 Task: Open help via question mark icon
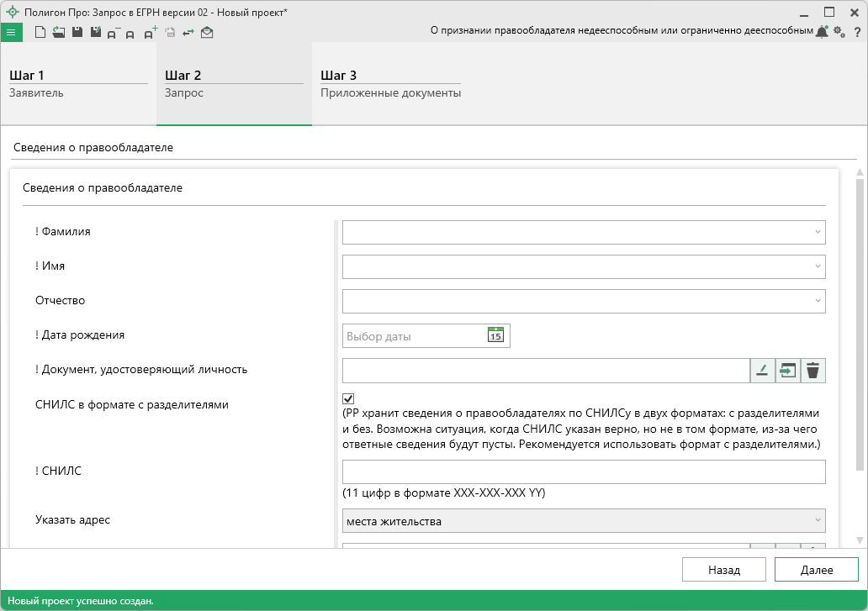(x=857, y=32)
